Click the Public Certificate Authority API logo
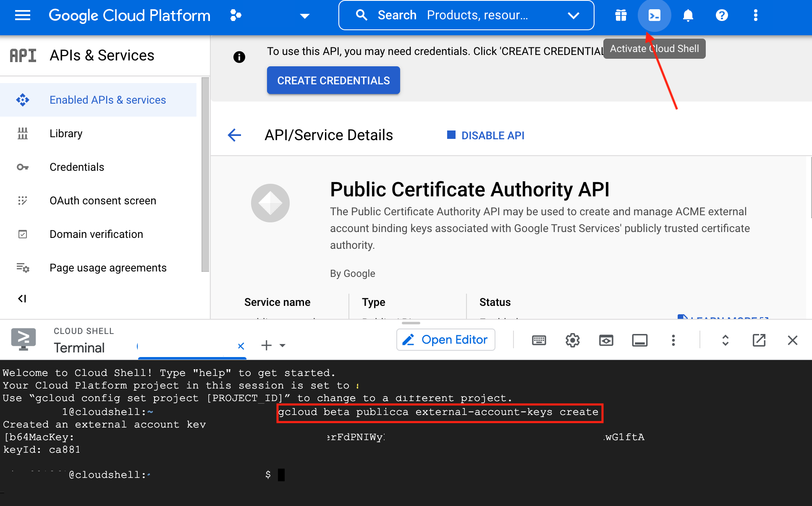This screenshot has height=506, width=812. coord(270,203)
